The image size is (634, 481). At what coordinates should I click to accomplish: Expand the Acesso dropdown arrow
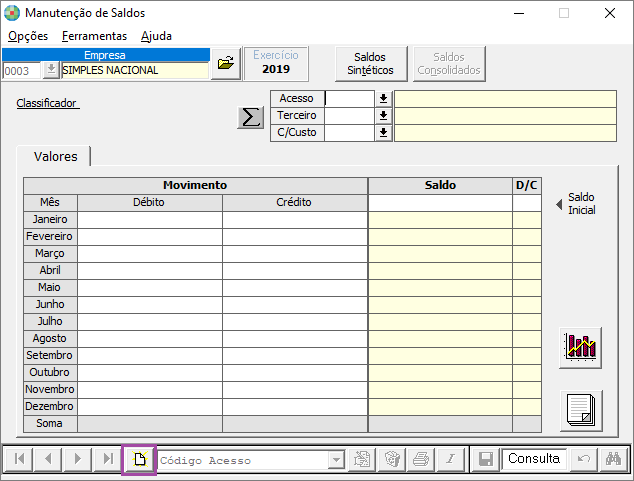382,98
